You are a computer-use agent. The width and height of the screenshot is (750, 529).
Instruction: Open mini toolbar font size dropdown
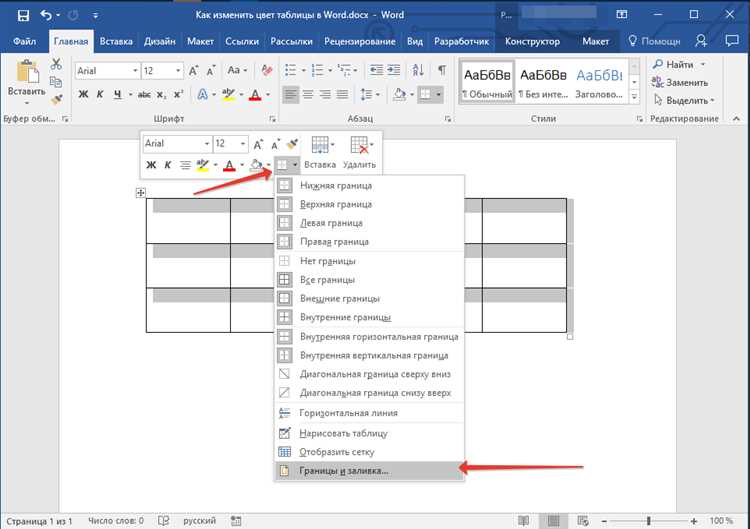click(x=243, y=143)
